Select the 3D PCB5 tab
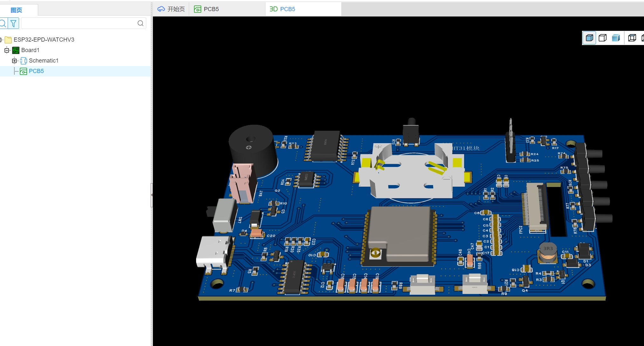 pos(283,9)
